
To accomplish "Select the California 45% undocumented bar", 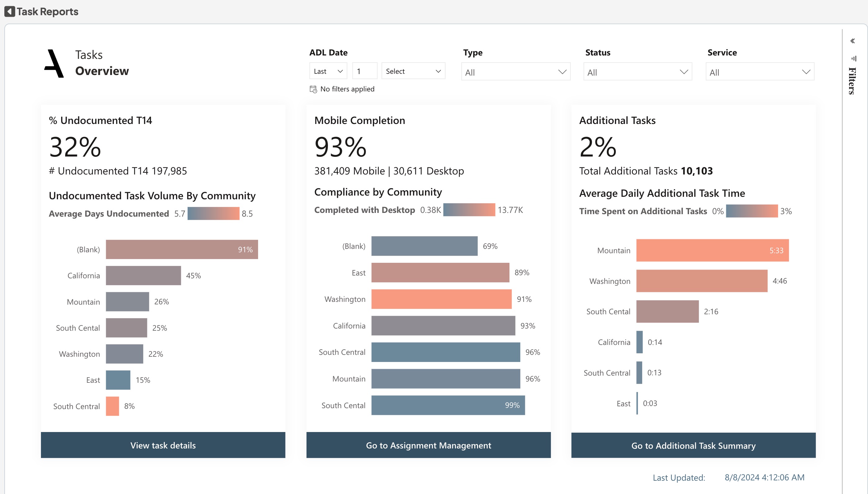I will [143, 276].
